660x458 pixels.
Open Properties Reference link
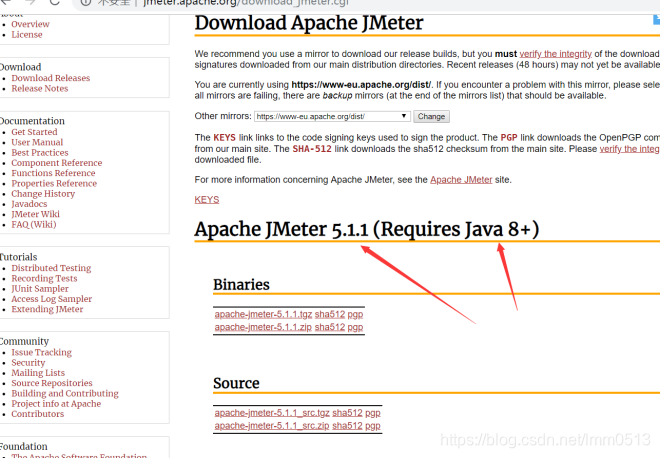tap(54, 183)
